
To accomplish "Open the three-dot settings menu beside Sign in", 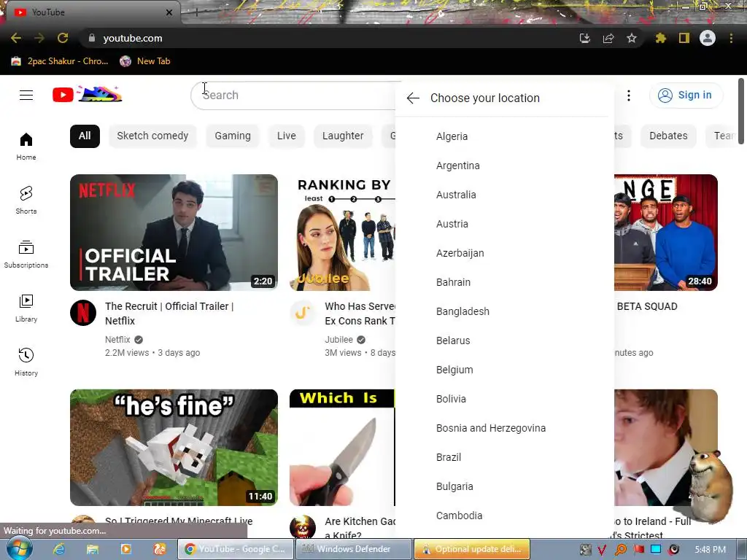I will click(x=628, y=96).
